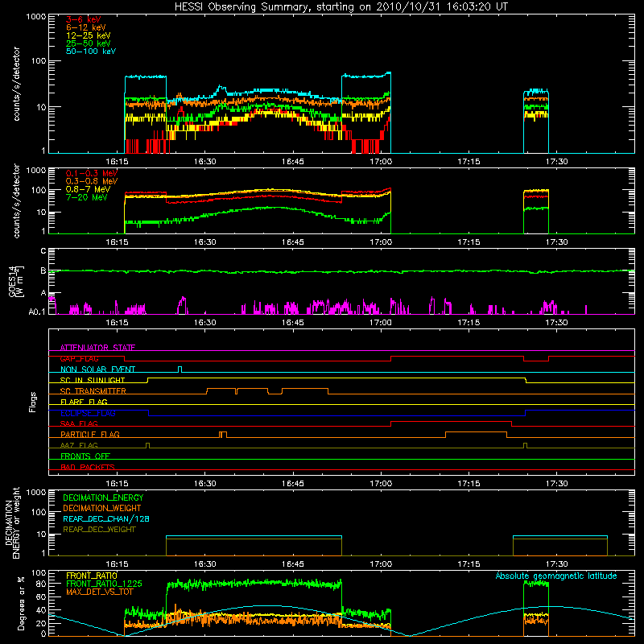Select the PARTICLE_FLAG label
This screenshot has height=644, width=644.
90,434
